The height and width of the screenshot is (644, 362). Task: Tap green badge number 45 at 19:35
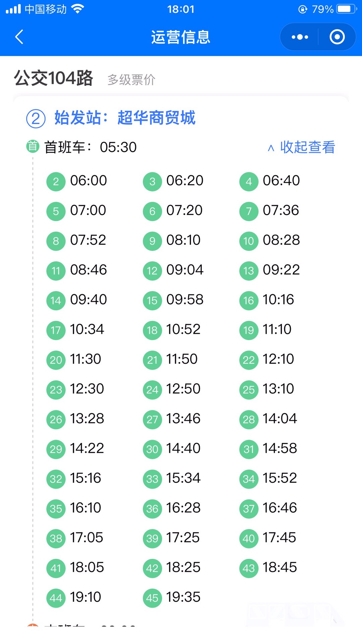pyautogui.click(x=152, y=598)
